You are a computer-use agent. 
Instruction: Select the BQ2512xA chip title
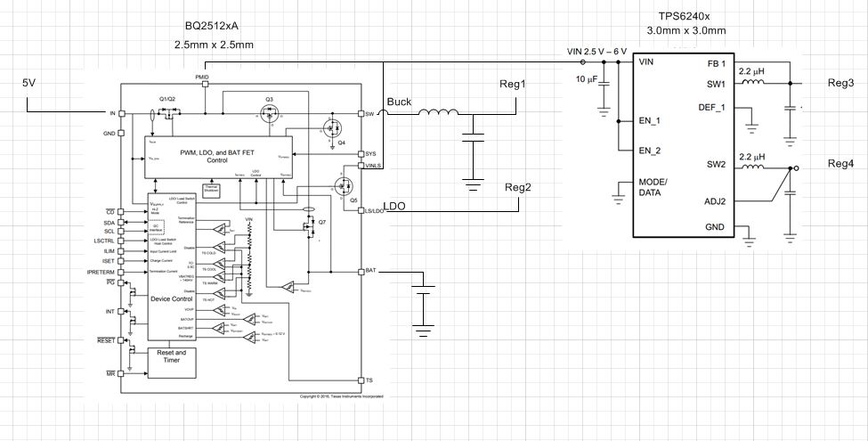(x=213, y=26)
